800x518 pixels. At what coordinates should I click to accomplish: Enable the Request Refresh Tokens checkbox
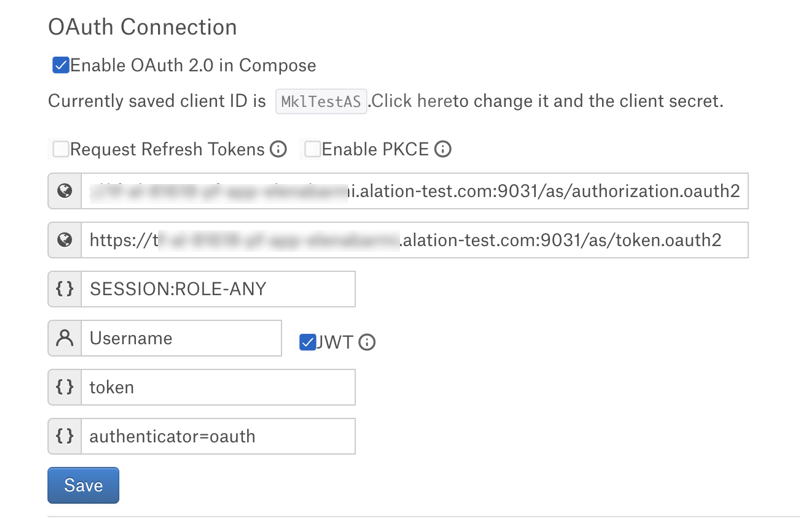[x=61, y=149]
